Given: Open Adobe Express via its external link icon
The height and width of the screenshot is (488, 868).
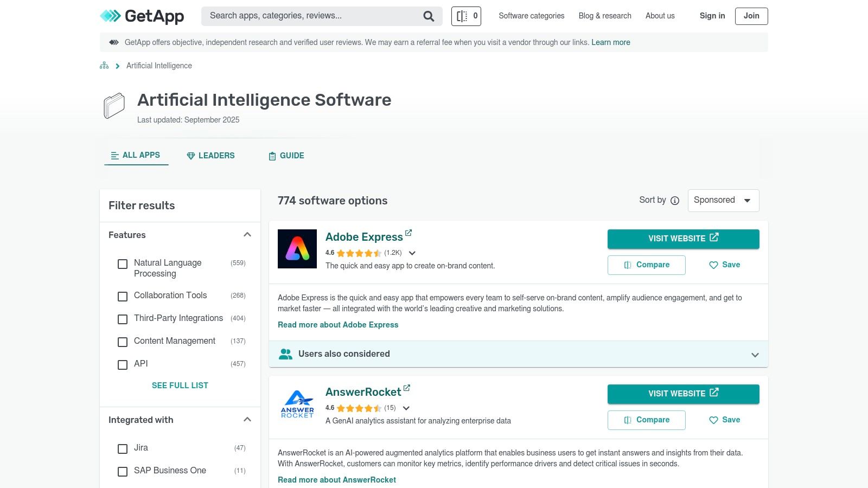Looking at the screenshot, I should click(x=409, y=232).
